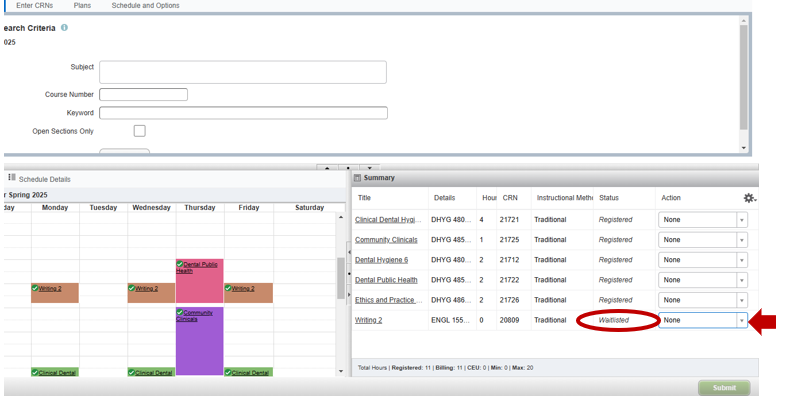Open Action dropdown for Dental Public Health

pos(742,280)
